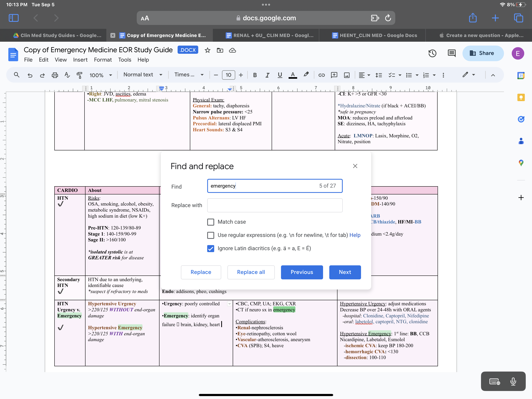Open the Times font dropdown
This screenshot has width=532, height=399.
point(189,75)
